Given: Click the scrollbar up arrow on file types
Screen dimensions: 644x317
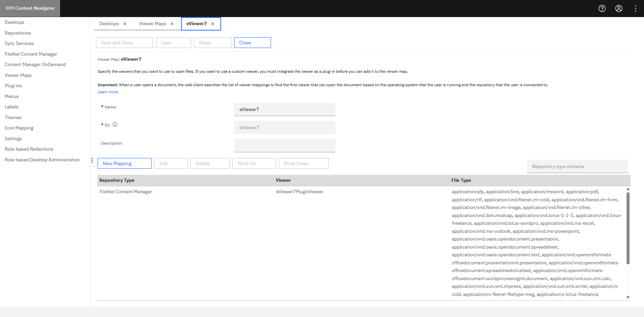Looking at the screenshot, I should [628, 189].
